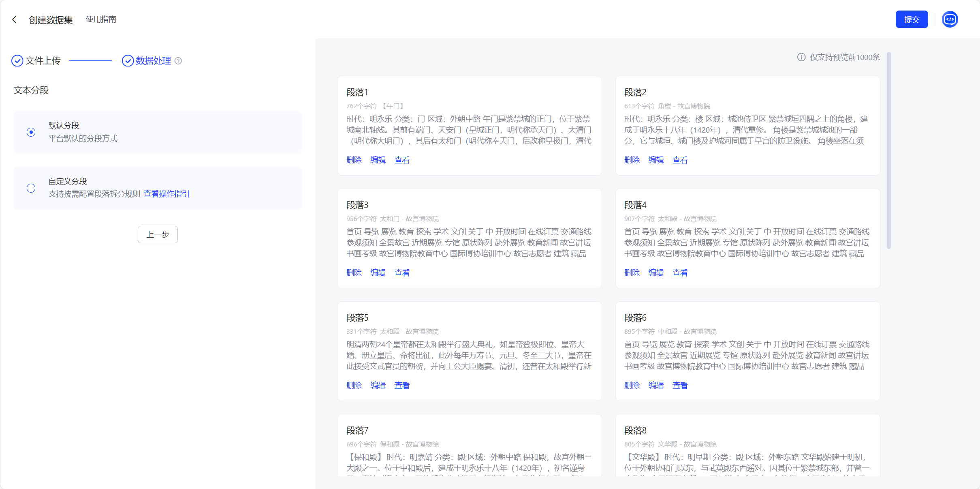This screenshot has height=489, width=980.
Task: Submit the dataset with 提交 button
Action: (911, 19)
